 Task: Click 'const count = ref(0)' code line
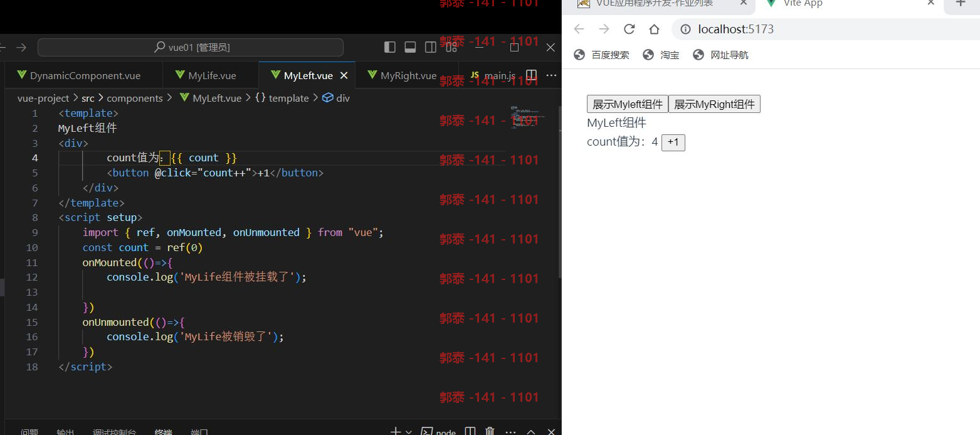tap(142, 247)
